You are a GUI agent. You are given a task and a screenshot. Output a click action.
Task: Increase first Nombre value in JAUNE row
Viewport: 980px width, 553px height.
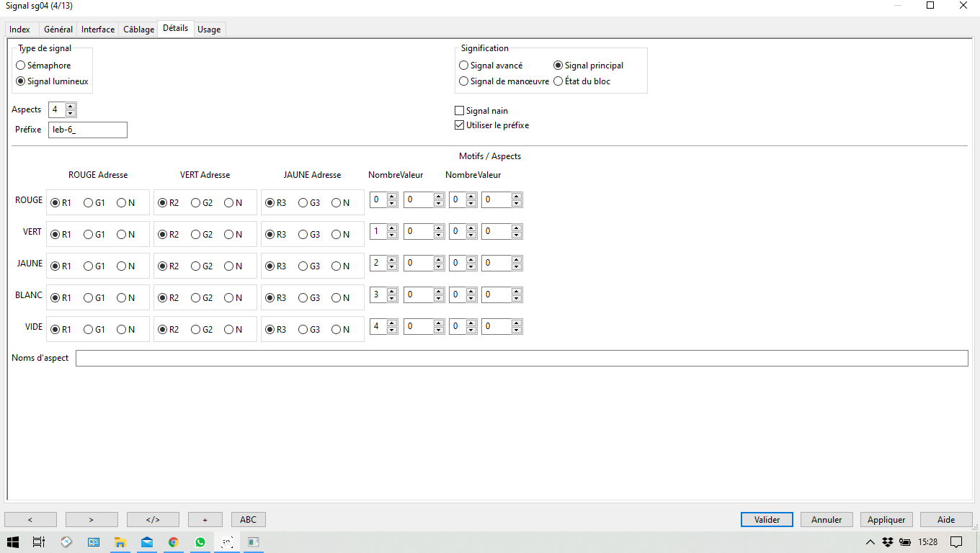392,260
